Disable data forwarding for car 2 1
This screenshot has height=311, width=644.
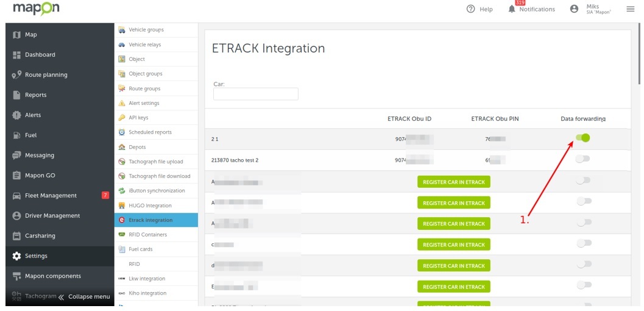tap(583, 138)
